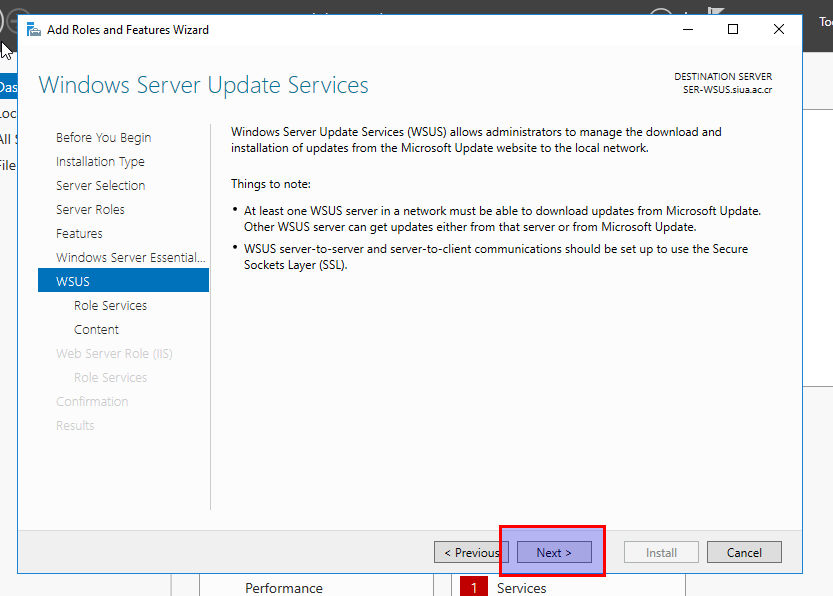Continue with the Next button
Screen dimensions: 833x596
[554, 552]
